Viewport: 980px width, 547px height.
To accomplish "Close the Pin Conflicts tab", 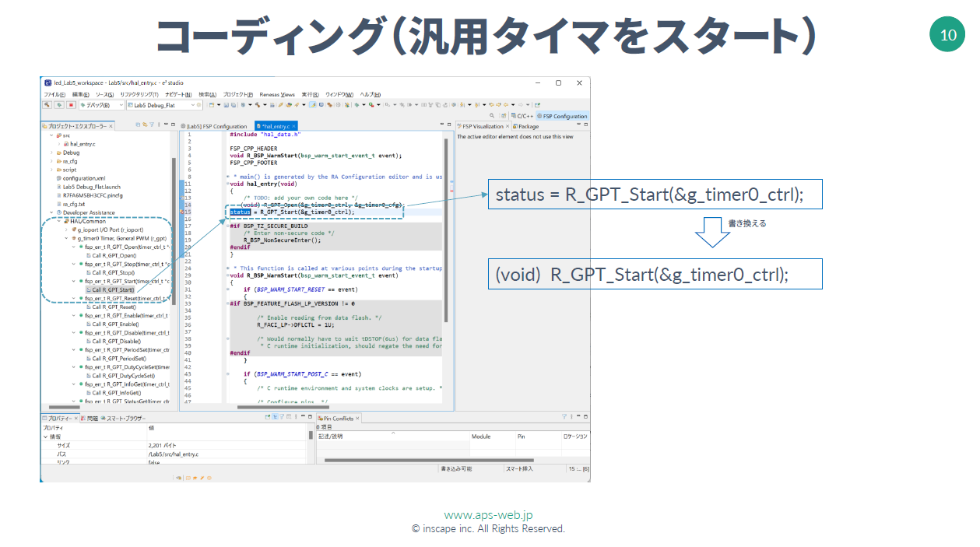I will tap(358, 419).
